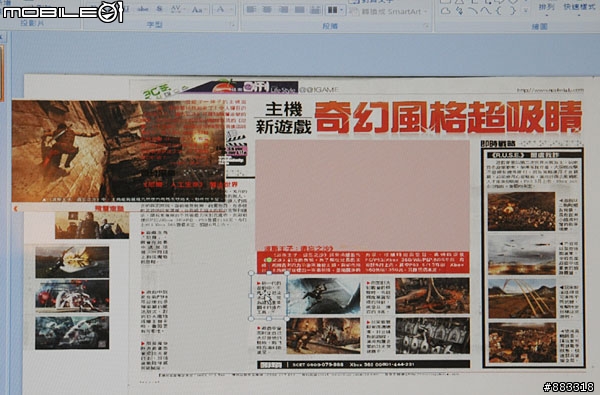Click the black headline 主機 新遊戲
This screenshot has width=600, height=395.
pos(284,118)
